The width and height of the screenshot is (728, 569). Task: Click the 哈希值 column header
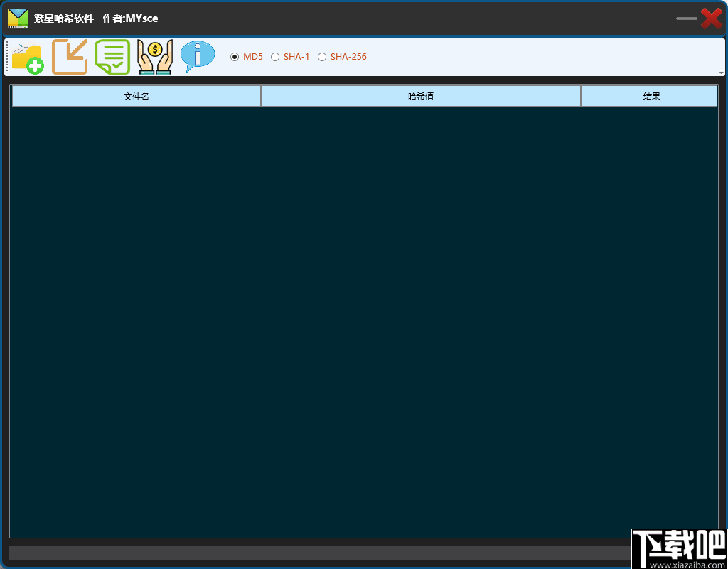[421, 96]
